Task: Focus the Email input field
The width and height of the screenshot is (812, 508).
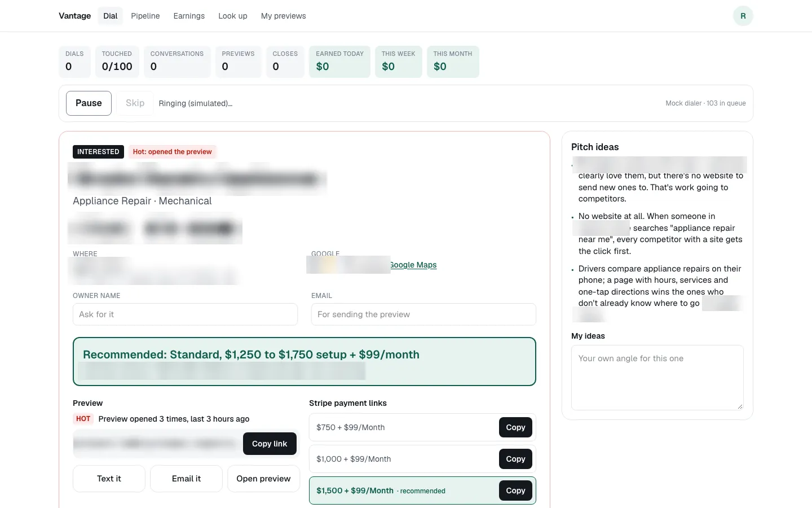Action: coord(423,314)
